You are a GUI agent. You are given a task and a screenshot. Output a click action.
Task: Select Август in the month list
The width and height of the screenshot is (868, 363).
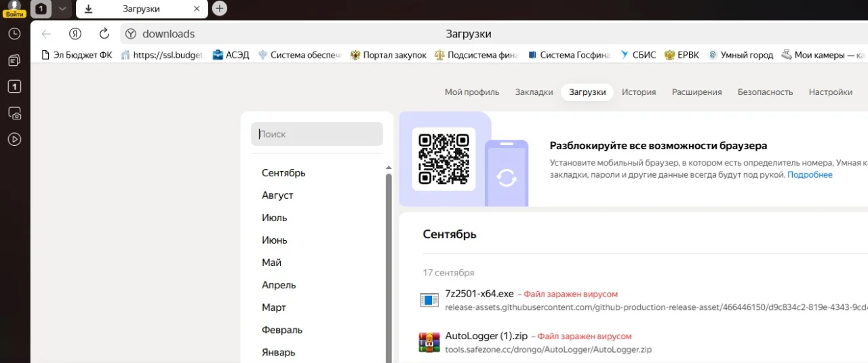pyautogui.click(x=277, y=195)
